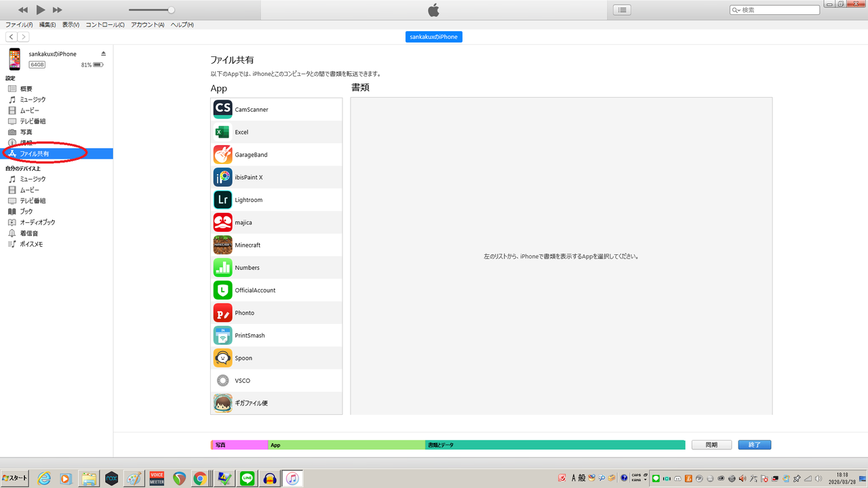Screen dimensions: 868x488
Task: Open the 表示(V) menu
Action: 71,25
